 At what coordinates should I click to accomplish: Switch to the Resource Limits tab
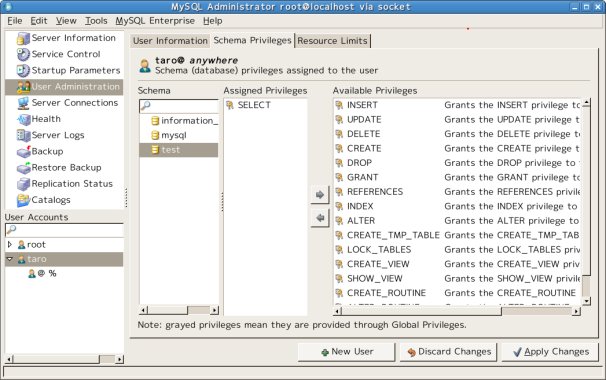click(332, 41)
